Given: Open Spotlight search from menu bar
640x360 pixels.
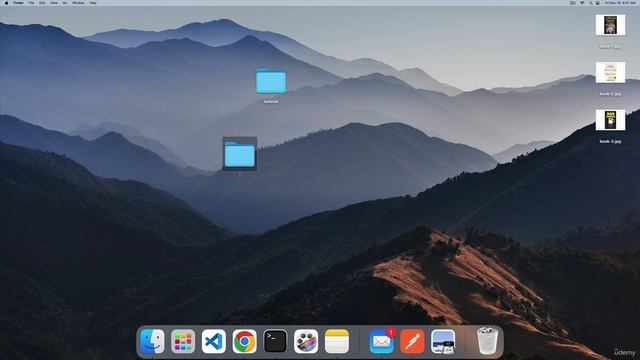Looking at the screenshot, I should tap(591, 3).
